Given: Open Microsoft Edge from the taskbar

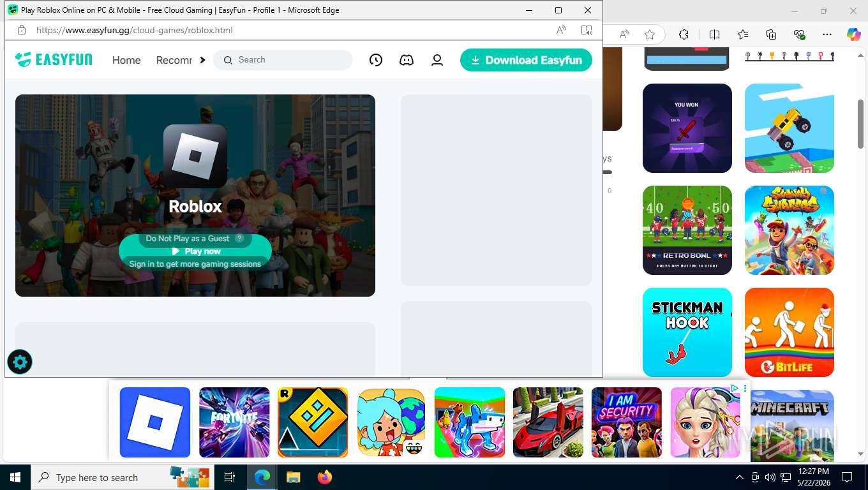Looking at the screenshot, I should [x=262, y=477].
